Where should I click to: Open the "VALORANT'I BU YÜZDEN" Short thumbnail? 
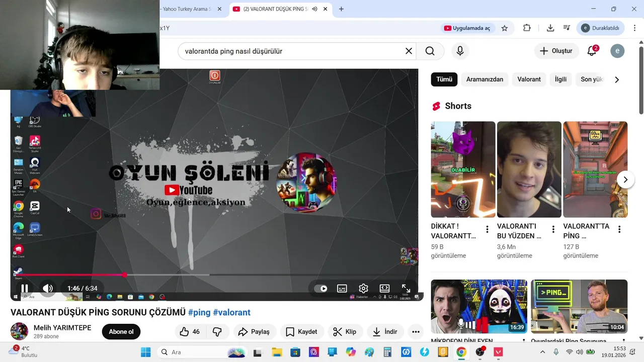point(529,169)
